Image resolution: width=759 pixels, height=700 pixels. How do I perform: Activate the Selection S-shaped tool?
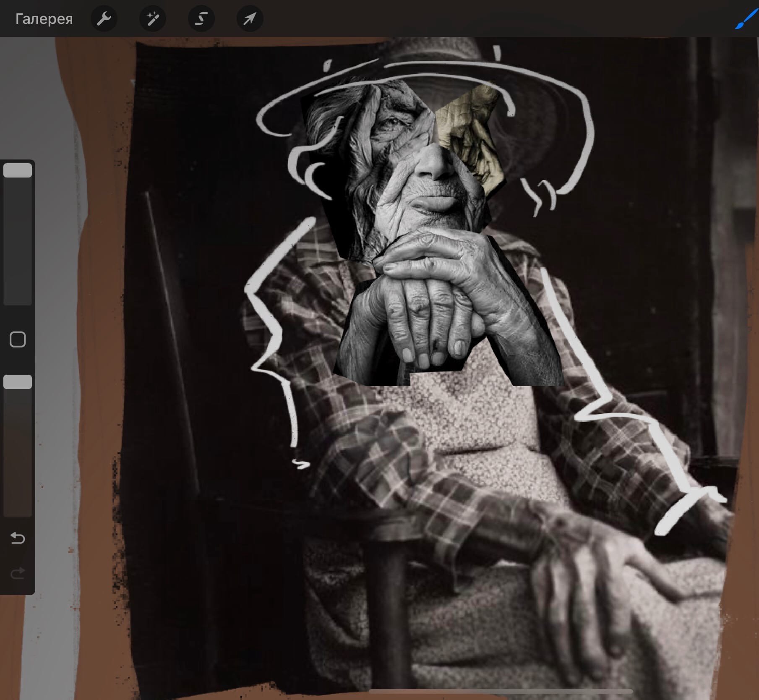201,19
